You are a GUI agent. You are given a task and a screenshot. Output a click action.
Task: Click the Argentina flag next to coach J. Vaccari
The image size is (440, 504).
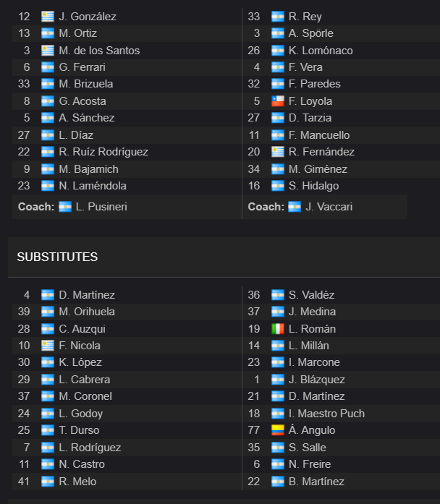[295, 207]
